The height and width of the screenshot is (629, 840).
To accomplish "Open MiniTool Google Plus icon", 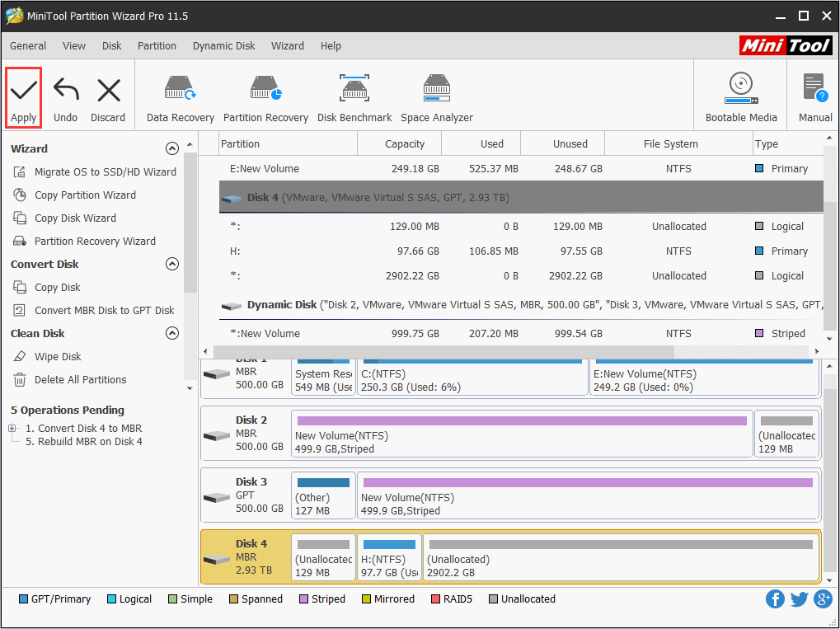I will [823, 599].
